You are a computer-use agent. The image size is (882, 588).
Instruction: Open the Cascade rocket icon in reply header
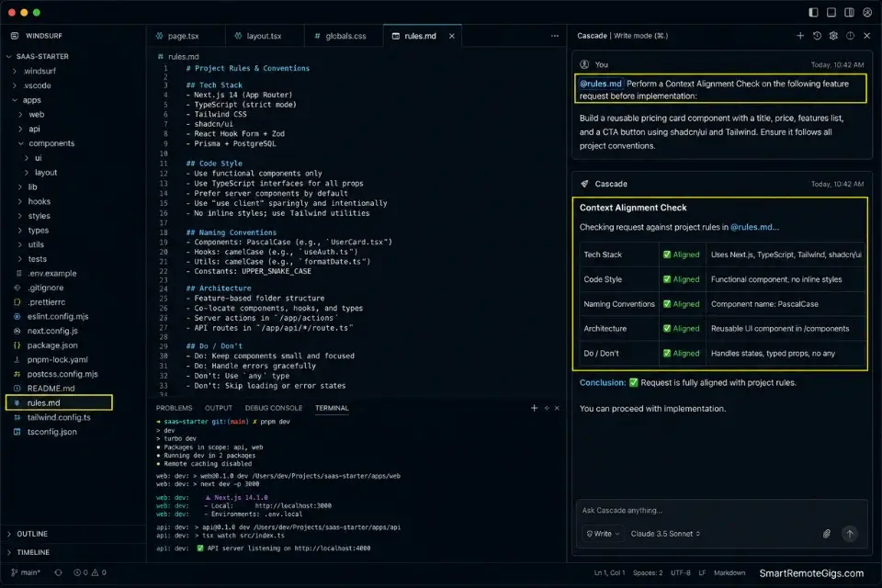click(584, 184)
